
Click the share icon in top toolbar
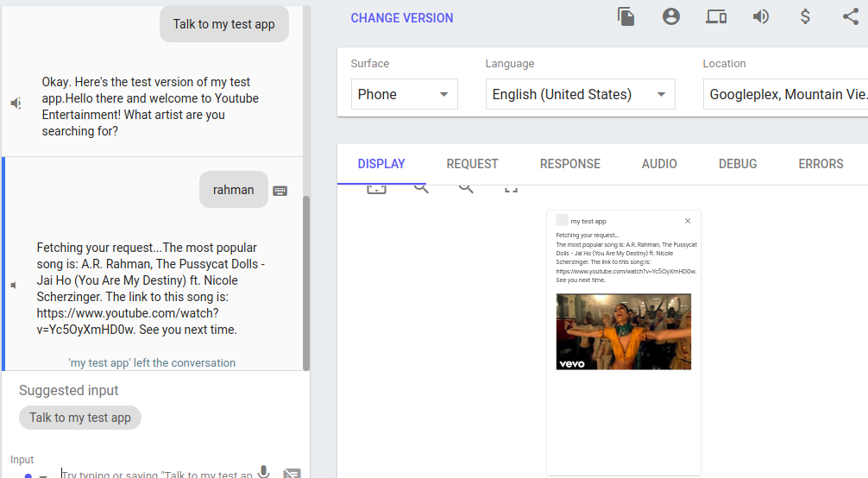(850, 16)
